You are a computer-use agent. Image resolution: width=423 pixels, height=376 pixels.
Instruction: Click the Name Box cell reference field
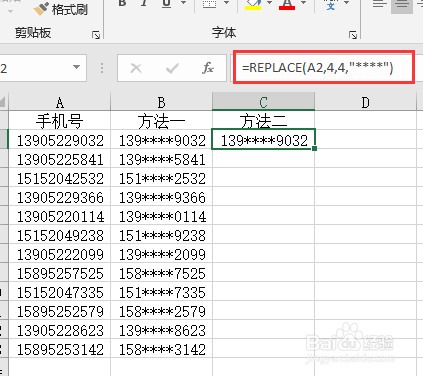[x=35, y=68]
